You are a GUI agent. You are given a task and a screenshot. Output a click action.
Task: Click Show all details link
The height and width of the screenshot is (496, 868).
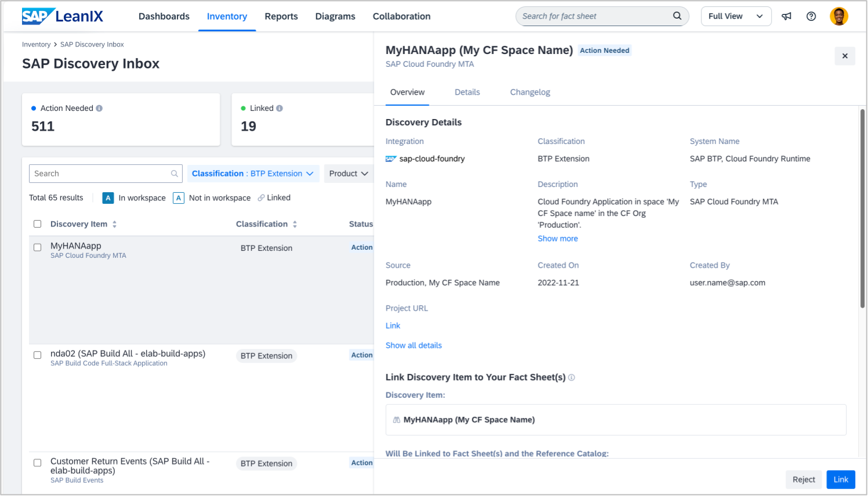414,346
